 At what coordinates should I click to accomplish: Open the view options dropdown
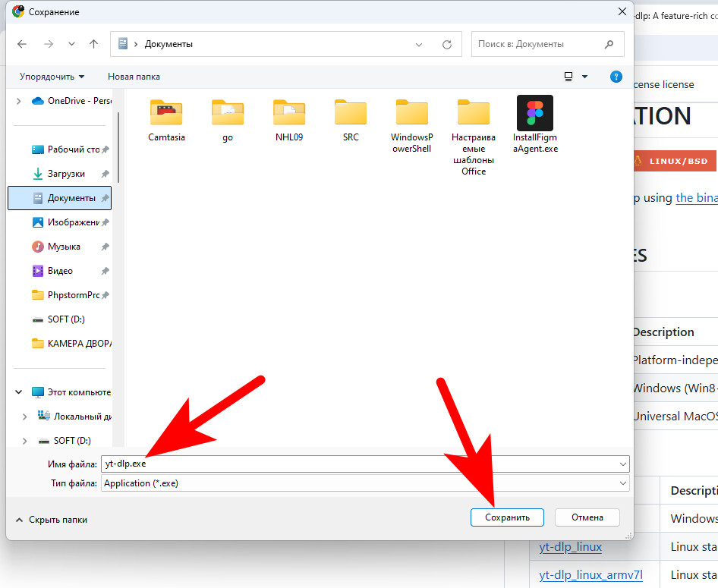tap(584, 77)
